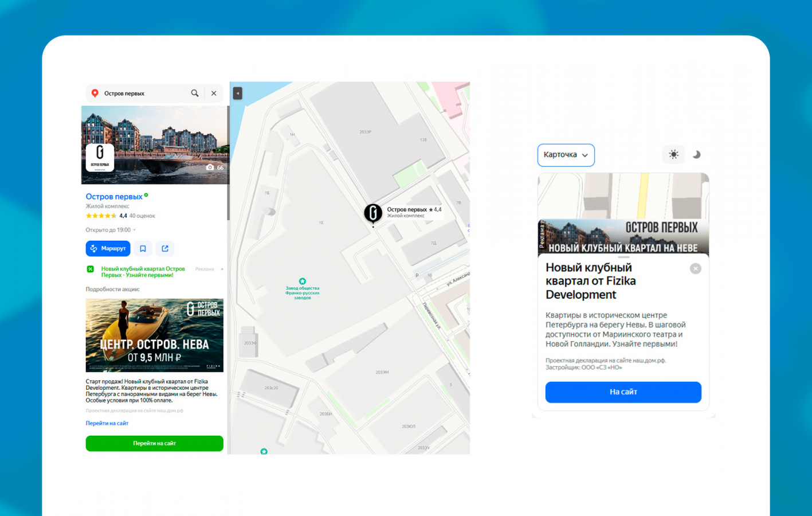The width and height of the screenshot is (812, 516).
Task: Clear the search with the X icon
Action: (214, 93)
